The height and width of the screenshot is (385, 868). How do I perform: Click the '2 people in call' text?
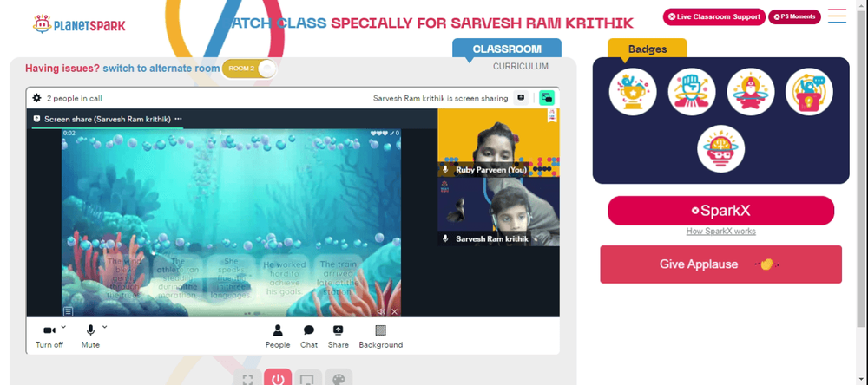click(x=74, y=99)
